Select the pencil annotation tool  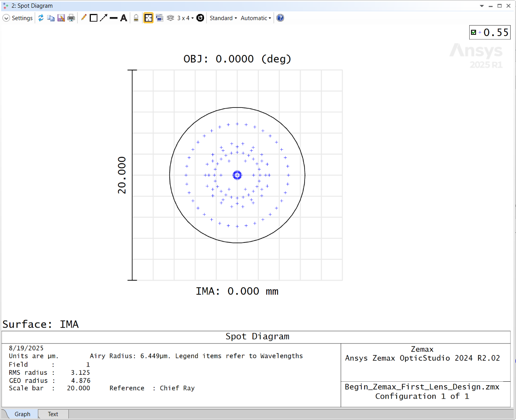[x=84, y=18]
